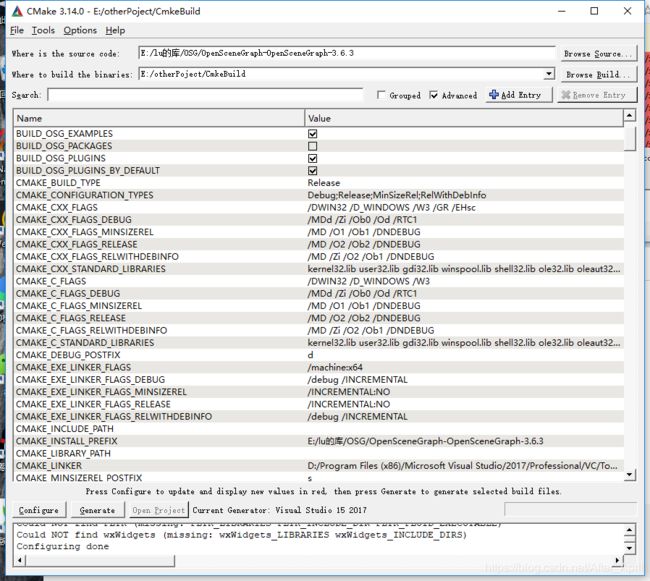The height and width of the screenshot is (581, 650).
Task: Check the BUILD_OSG_PACKAGES checkbox
Action: pyautogui.click(x=313, y=146)
